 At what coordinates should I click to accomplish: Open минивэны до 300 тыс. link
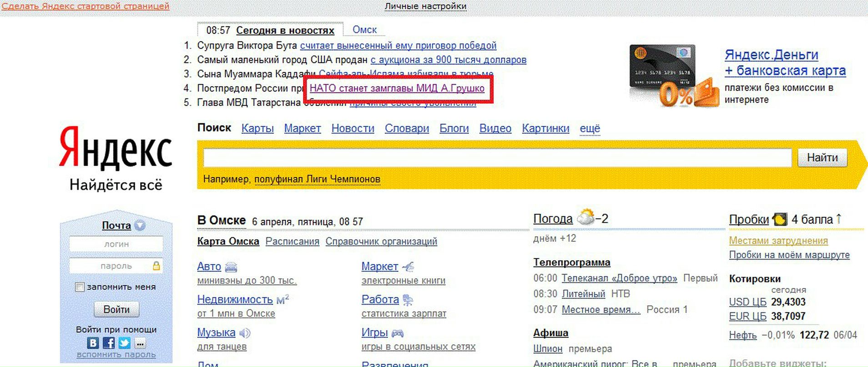(x=247, y=280)
